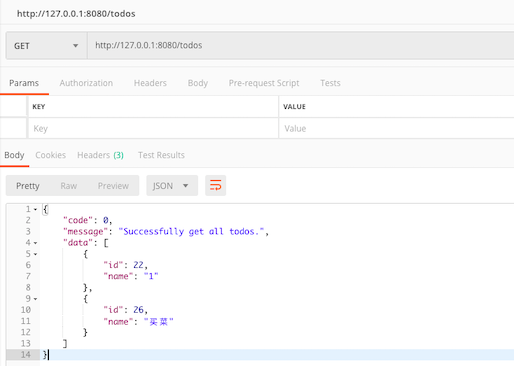Viewport: 514px width, 366px height.
Task: Switch to the Authorization tab
Action: click(86, 83)
